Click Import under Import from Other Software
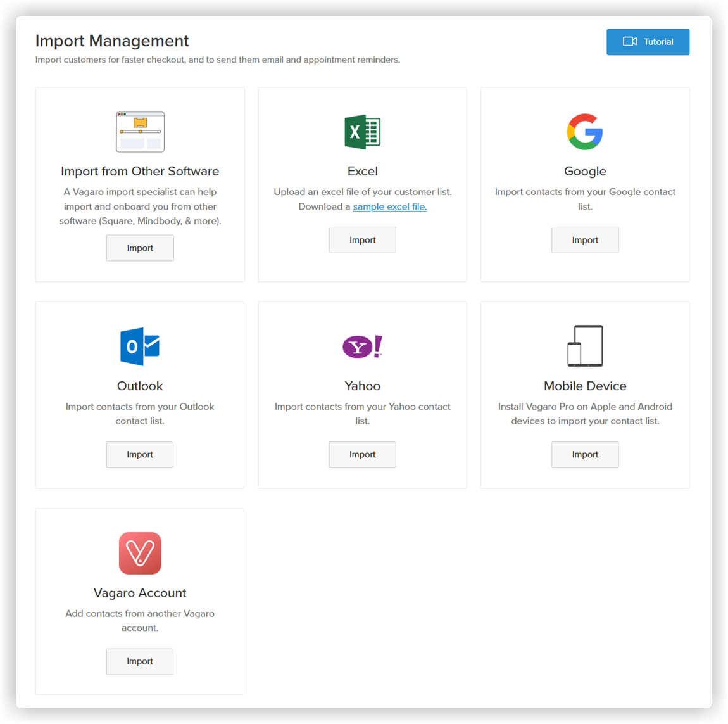Viewport: 728px width, 724px height. pyautogui.click(x=140, y=248)
